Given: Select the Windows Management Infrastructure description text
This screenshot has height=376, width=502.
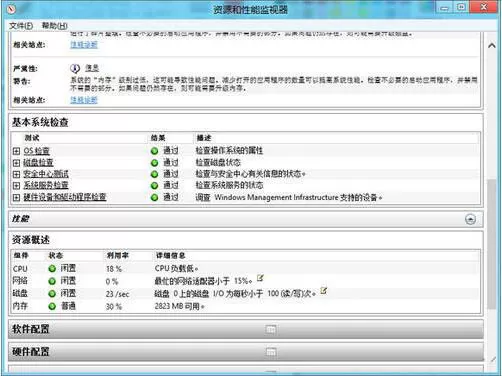Looking at the screenshot, I should [x=289, y=197].
